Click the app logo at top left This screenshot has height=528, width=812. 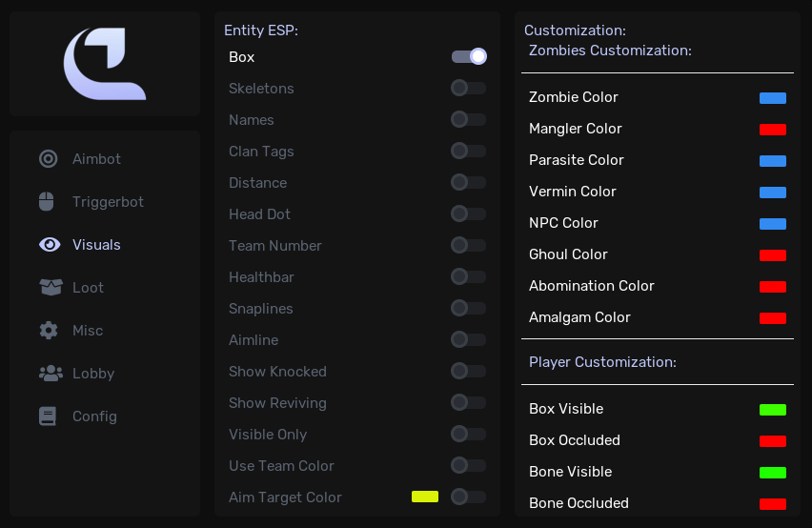click(105, 64)
